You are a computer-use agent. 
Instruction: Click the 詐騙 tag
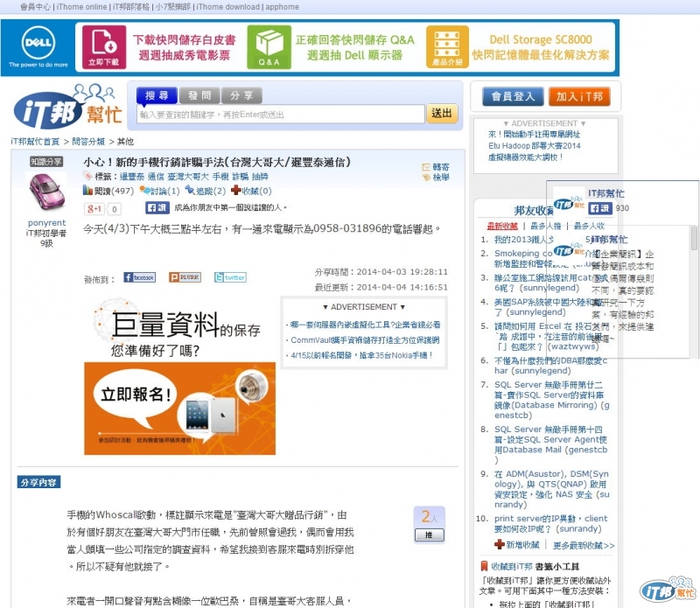point(240,177)
